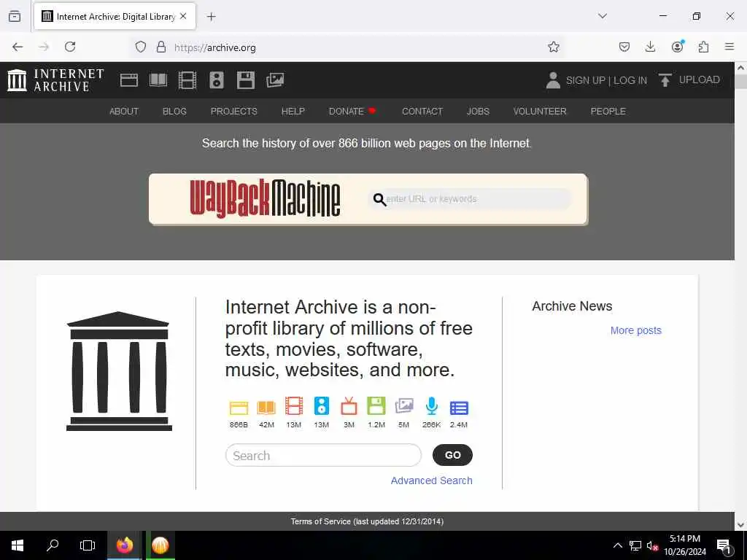Image resolution: width=747 pixels, height=560 pixels.
Task: Open the Video film icon in top navigation
Action: coord(187,80)
